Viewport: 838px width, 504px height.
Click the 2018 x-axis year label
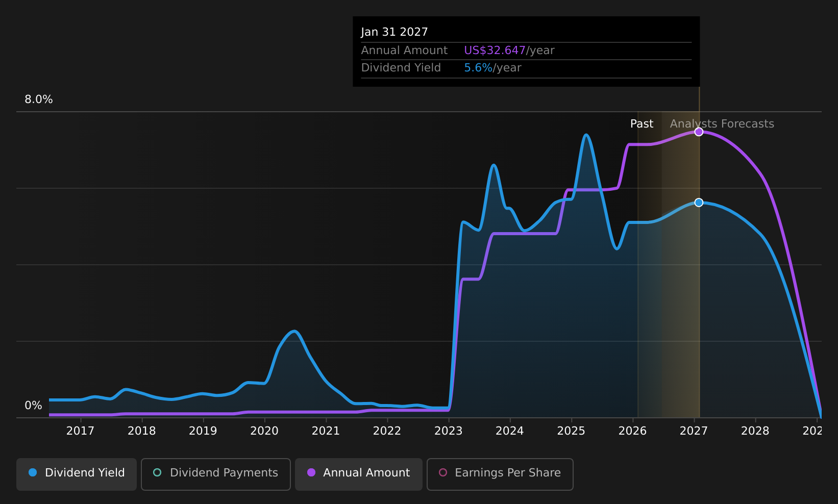point(142,431)
